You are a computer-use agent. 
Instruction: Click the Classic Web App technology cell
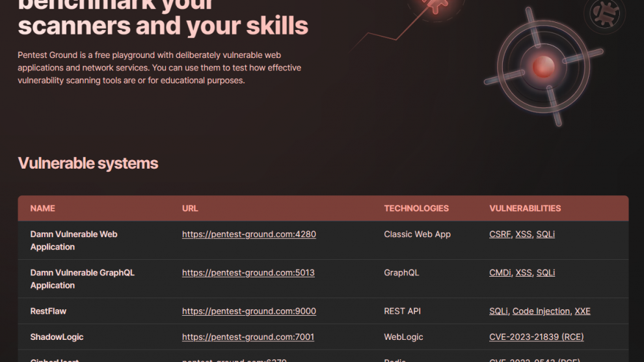pos(417,234)
